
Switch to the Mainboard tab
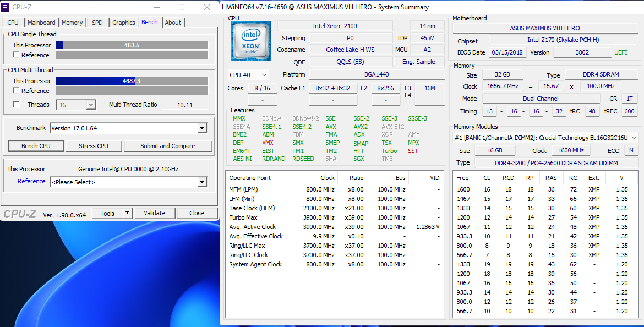[41, 23]
